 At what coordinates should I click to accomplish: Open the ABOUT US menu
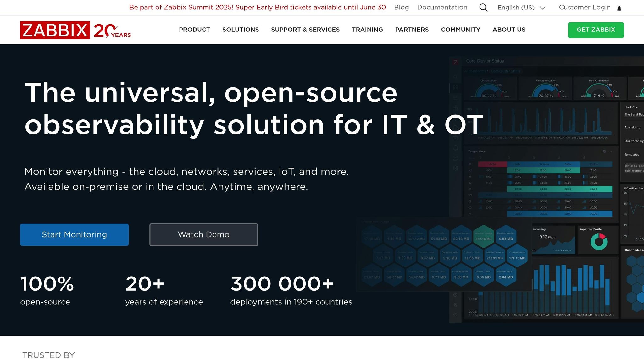coord(509,30)
